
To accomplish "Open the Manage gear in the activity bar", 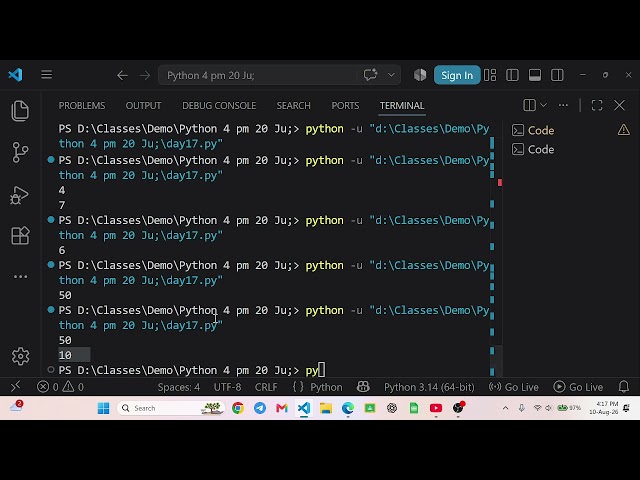I will pyautogui.click(x=20, y=356).
